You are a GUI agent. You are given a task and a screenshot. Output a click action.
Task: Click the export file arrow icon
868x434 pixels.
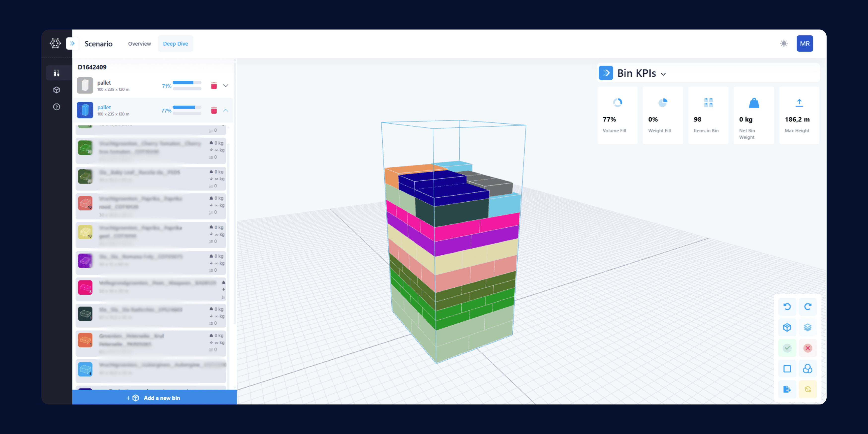click(787, 389)
